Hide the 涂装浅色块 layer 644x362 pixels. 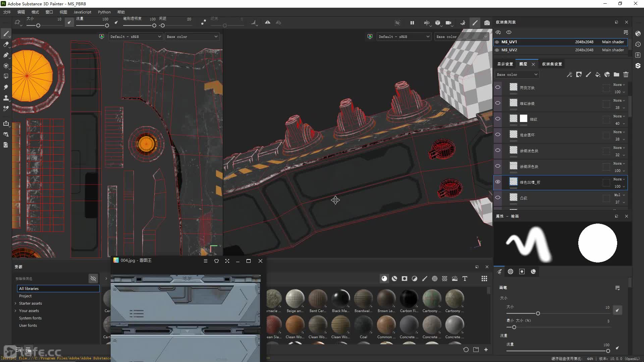[498, 150]
